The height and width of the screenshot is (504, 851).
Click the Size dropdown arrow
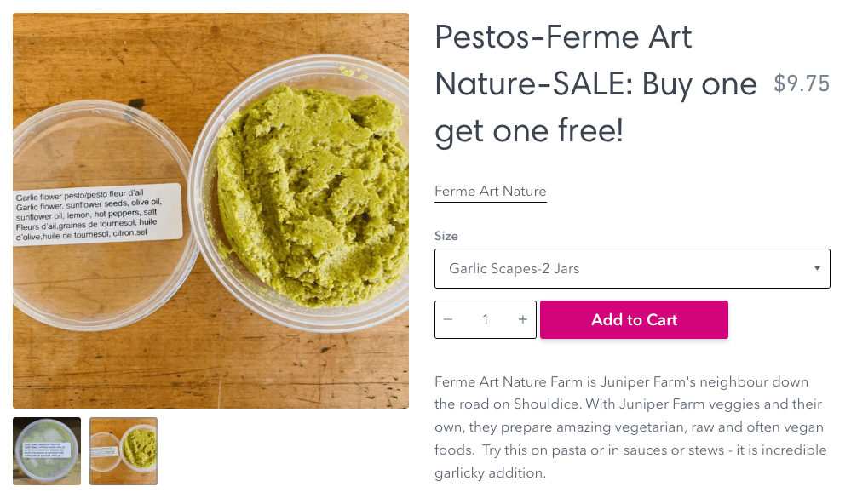coord(817,269)
